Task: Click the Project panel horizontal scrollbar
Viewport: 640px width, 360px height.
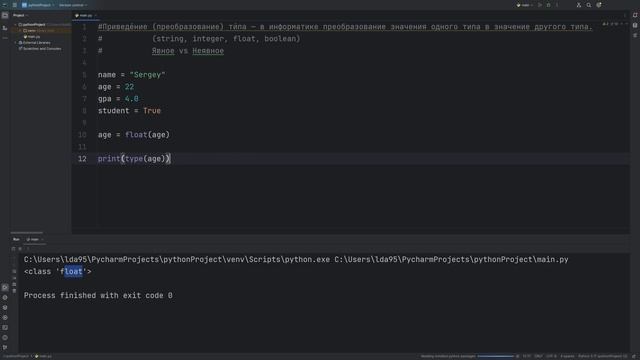Action: [x=27, y=232]
